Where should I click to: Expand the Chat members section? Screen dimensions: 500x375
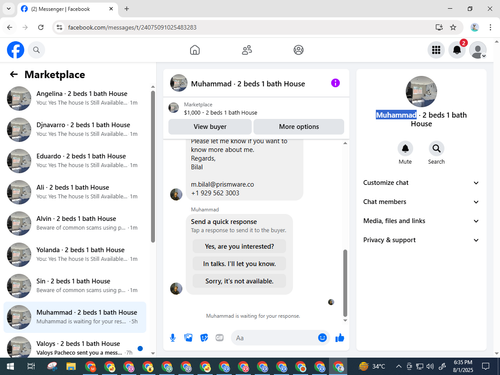click(x=421, y=202)
